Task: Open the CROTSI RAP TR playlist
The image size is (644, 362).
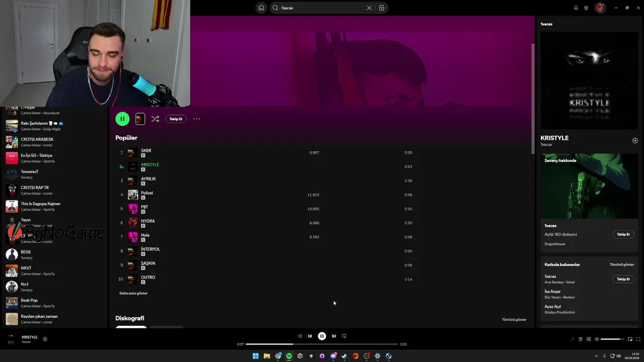Action: click(54, 190)
